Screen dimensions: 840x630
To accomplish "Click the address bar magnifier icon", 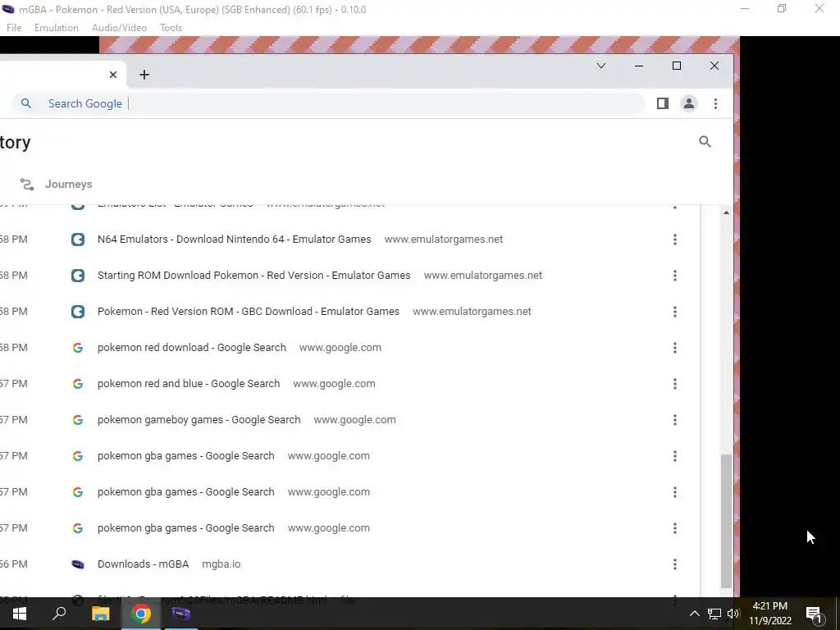I will [x=25, y=103].
